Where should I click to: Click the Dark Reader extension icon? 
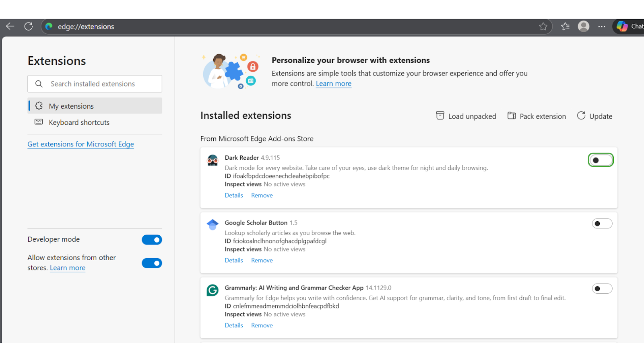point(213,160)
